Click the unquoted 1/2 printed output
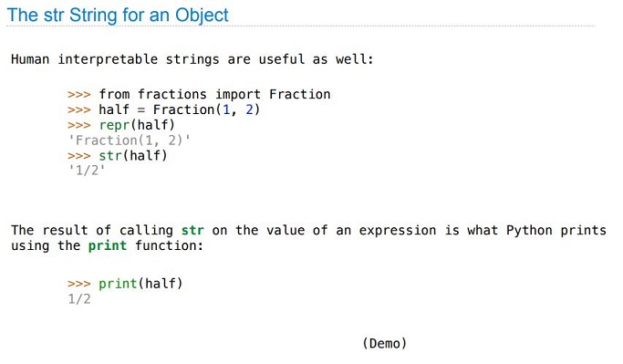 [79, 299]
